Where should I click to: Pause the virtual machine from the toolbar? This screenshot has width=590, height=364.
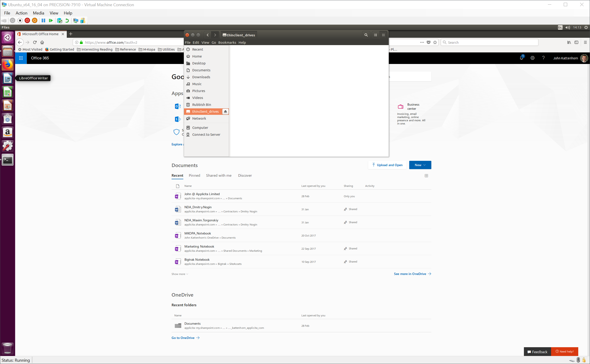coord(43,20)
